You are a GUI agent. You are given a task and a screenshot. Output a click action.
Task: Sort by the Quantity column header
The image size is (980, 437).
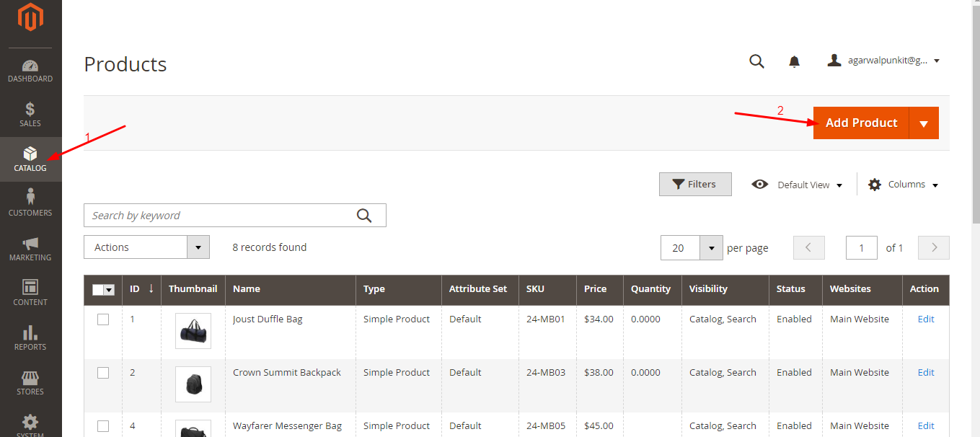point(653,289)
